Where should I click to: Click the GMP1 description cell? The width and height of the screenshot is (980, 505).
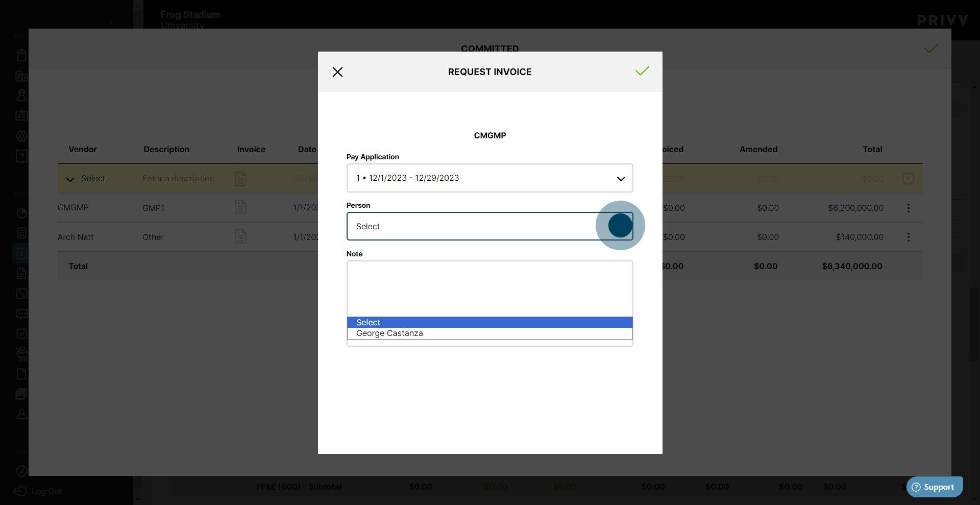(x=153, y=208)
